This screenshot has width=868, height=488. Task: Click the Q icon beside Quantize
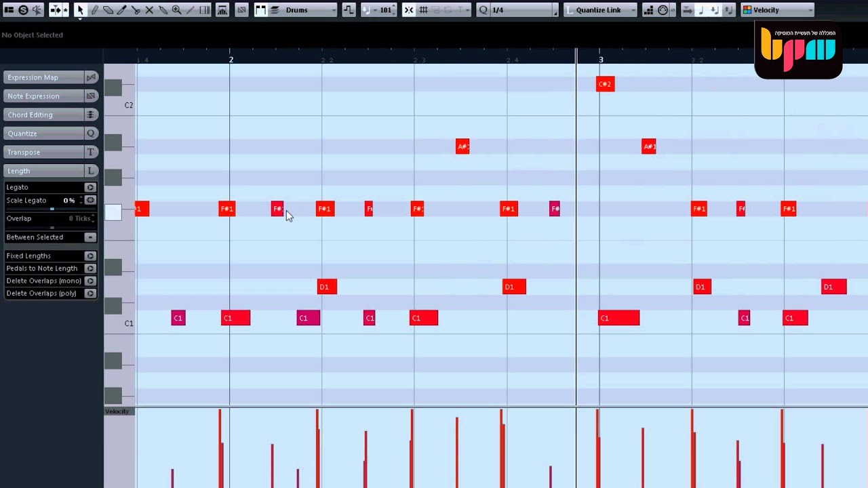91,134
